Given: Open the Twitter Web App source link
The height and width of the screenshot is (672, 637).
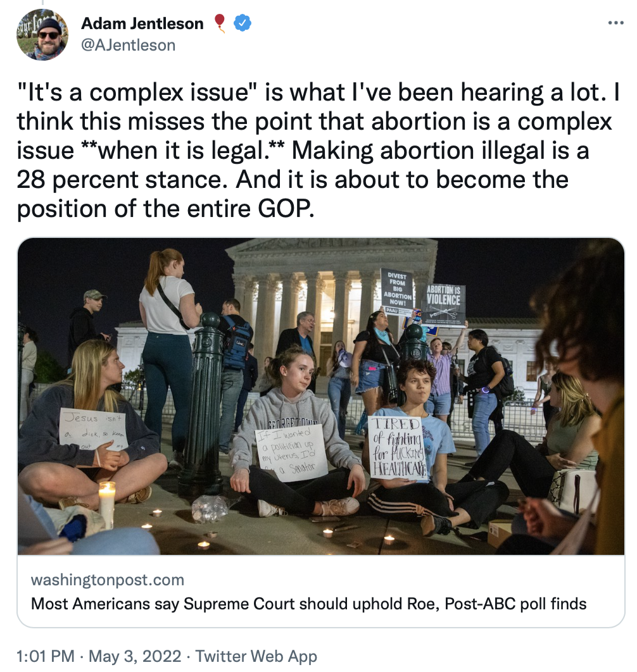Looking at the screenshot, I should tap(256, 656).
